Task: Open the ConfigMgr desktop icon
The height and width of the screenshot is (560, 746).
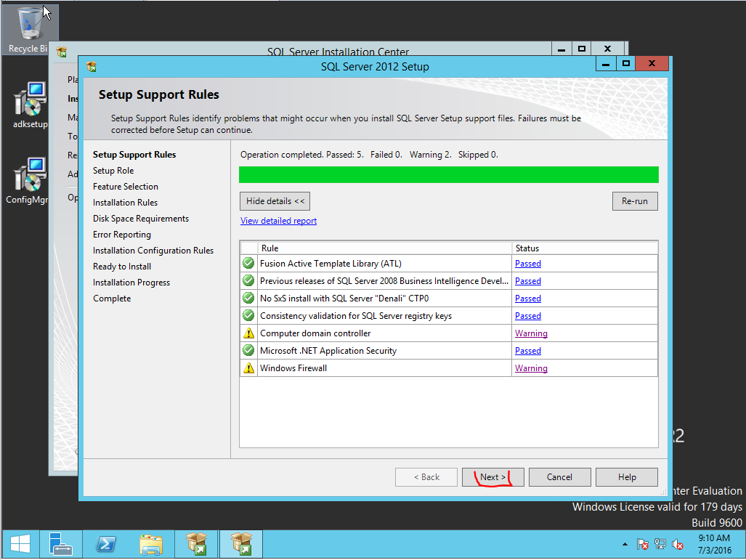Action: tap(28, 181)
